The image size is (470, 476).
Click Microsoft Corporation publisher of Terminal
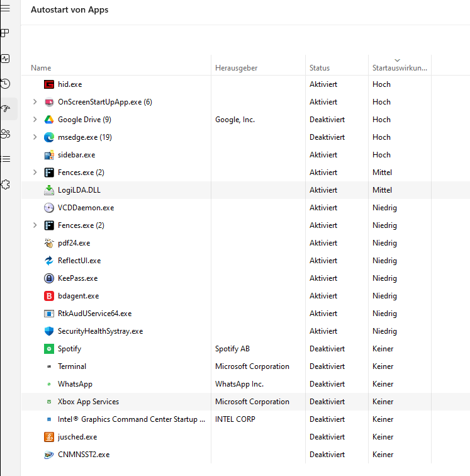252,366
